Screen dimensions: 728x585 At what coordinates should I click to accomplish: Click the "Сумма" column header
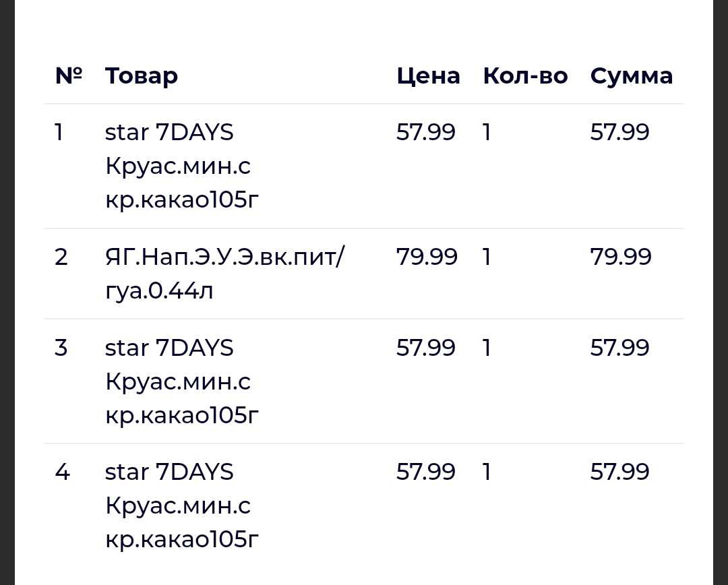631,75
